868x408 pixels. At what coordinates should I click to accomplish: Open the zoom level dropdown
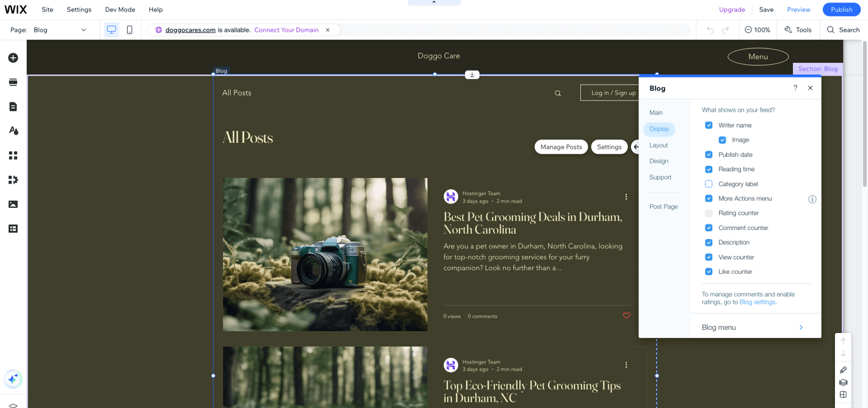click(x=757, y=29)
